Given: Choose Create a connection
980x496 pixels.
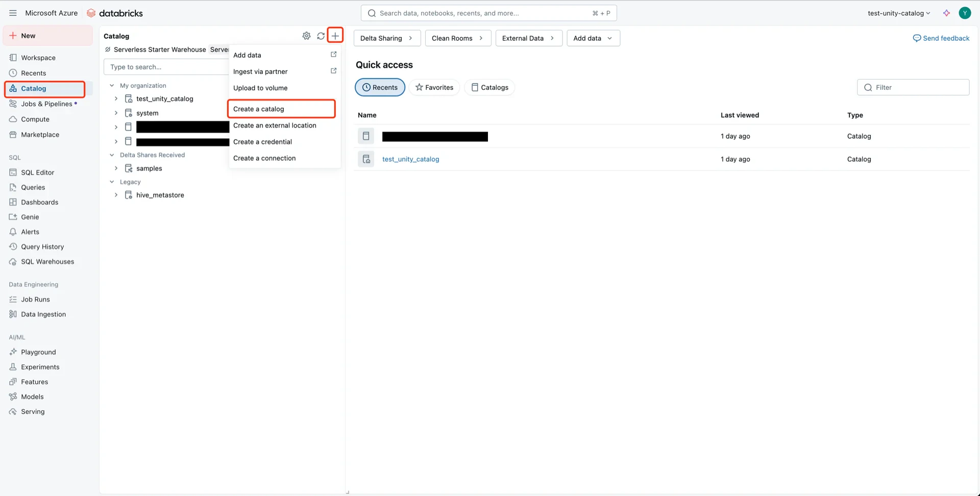Looking at the screenshot, I should (x=285, y=158).
